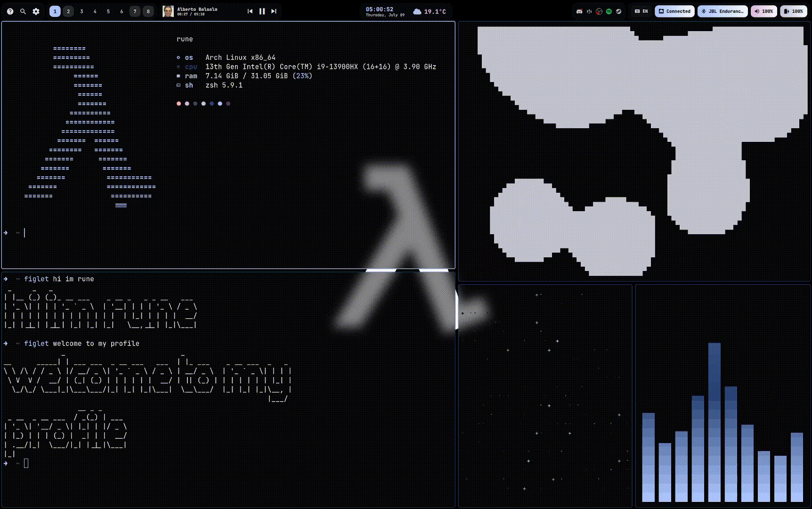Click the zsh 5.9.1 shell line
Image resolution: width=812 pixels, height=509 pixels.
pos(210,85)
